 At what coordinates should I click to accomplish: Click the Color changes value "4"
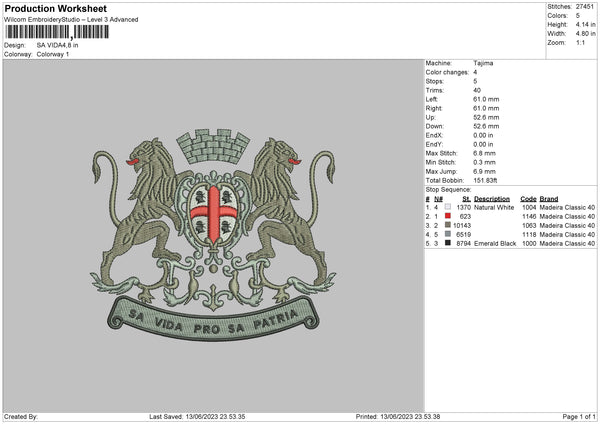(475, 72)
